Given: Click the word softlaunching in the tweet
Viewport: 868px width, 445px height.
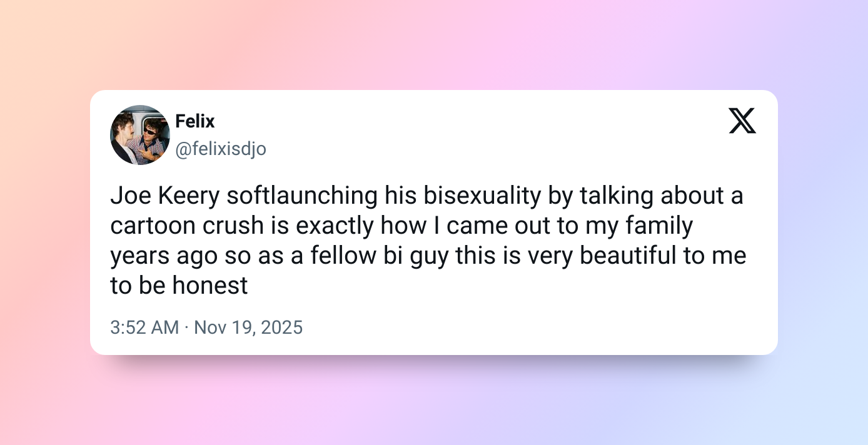Looking at the screenshot, I should coord(301,196).
